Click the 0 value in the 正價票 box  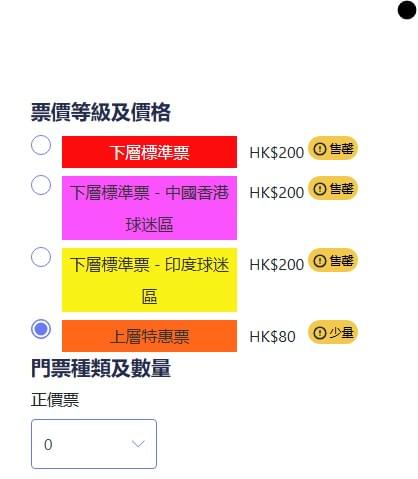(x=48, y=445)
